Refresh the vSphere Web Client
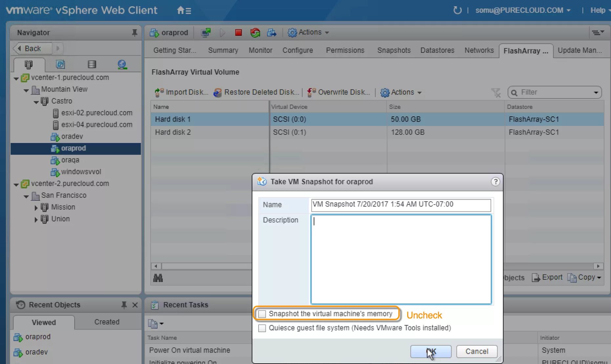 [x=457, y=10]
